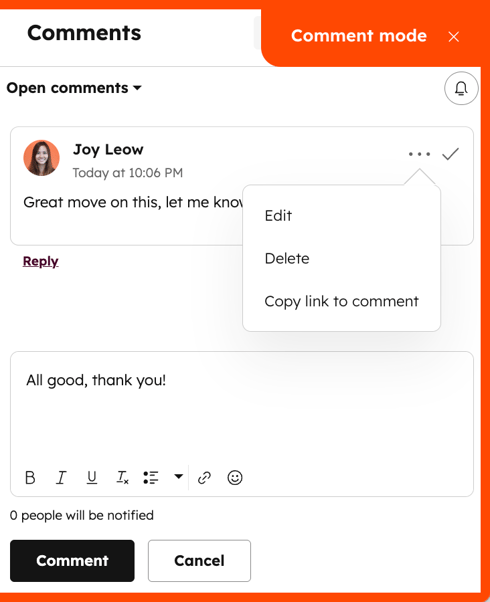Click the Great move on this comment text

pyautogui.click(x=133, y=202)
